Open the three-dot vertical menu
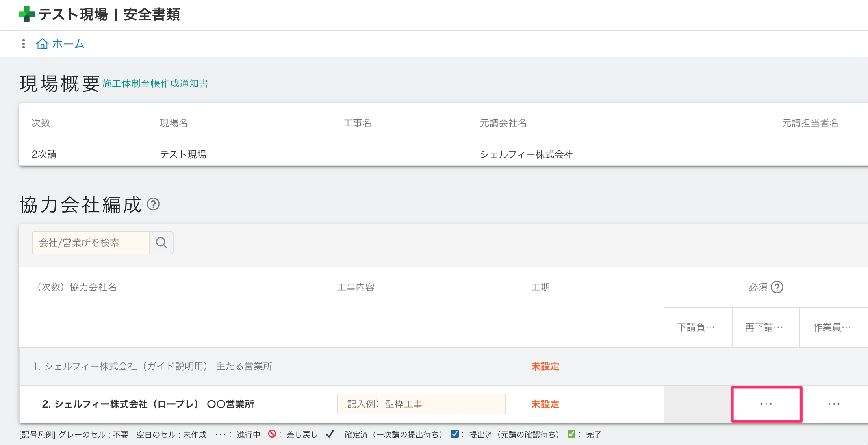 pyautogui.click(x=24, y=44)
